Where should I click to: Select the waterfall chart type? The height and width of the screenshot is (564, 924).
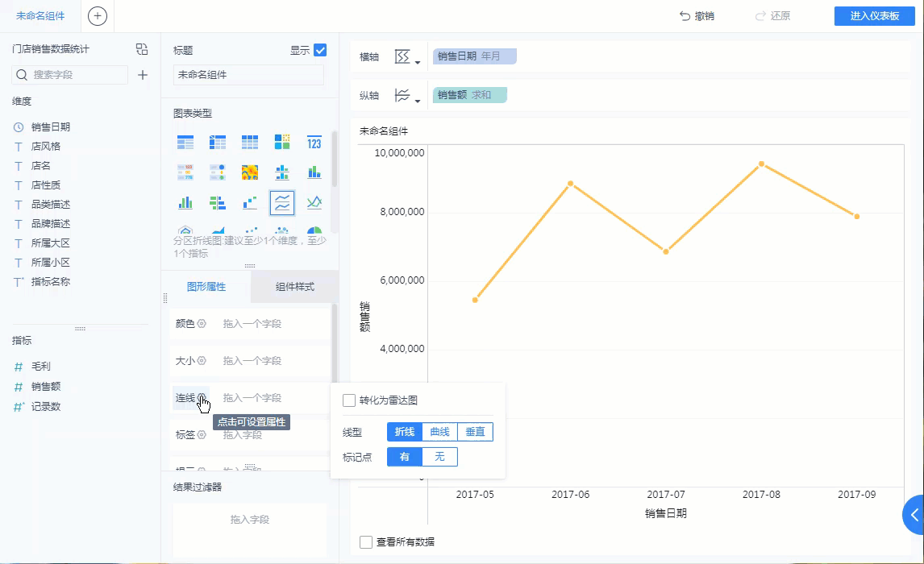click(x=250, y=202)
